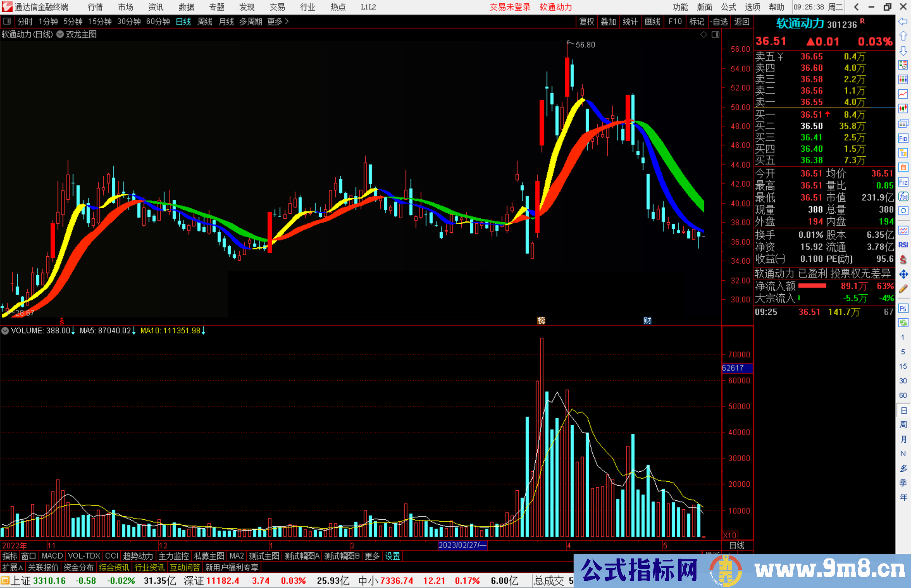Select the 周线 weekly period
The width and height of the screenshot is (911, 588).
[205, 21]
